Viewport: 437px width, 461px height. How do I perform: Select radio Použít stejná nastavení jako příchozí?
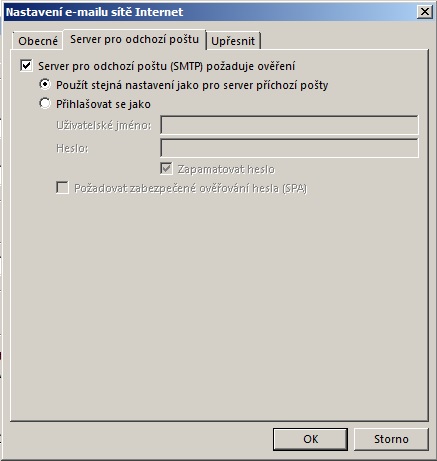tap(45, 84)
